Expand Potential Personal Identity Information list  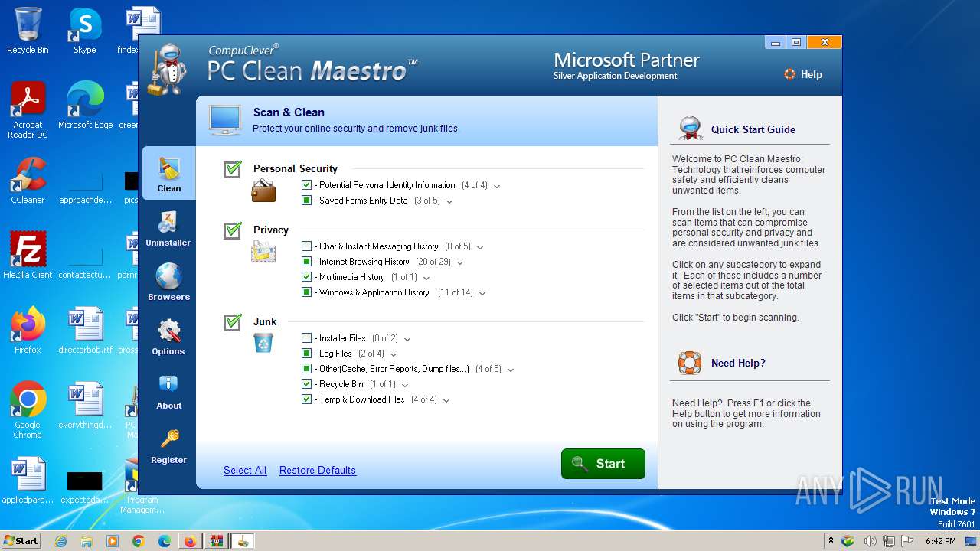click(x=497, y=186)
